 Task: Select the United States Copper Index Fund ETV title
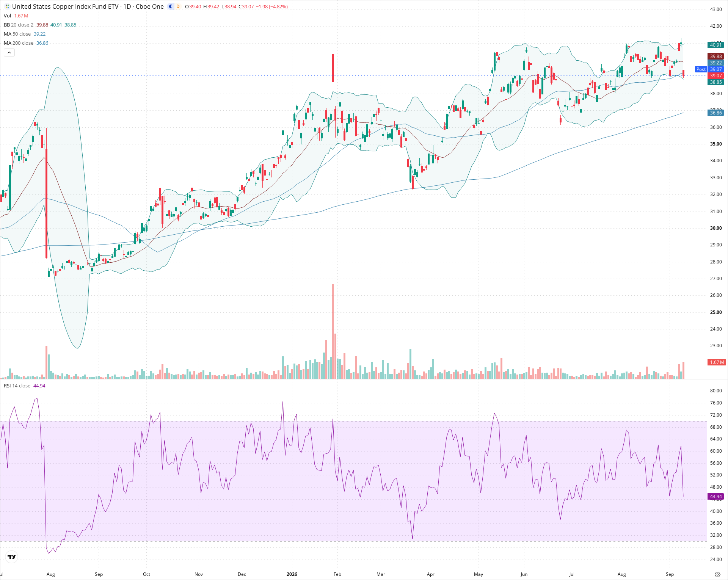[x=65, y=6]
